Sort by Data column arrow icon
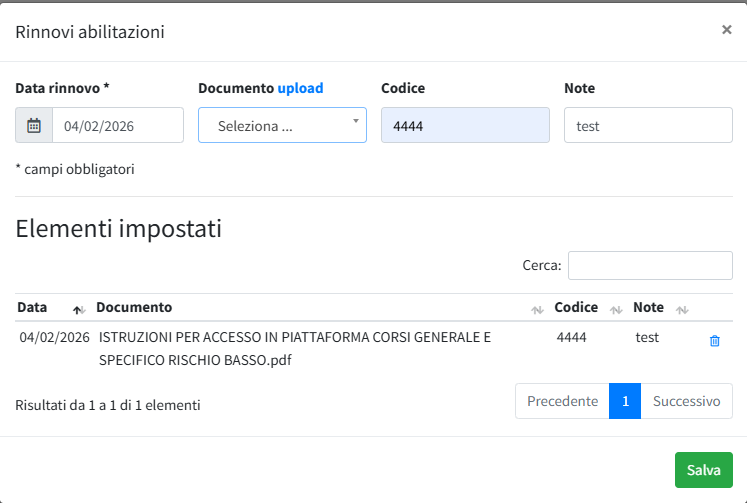 [79, 309]
